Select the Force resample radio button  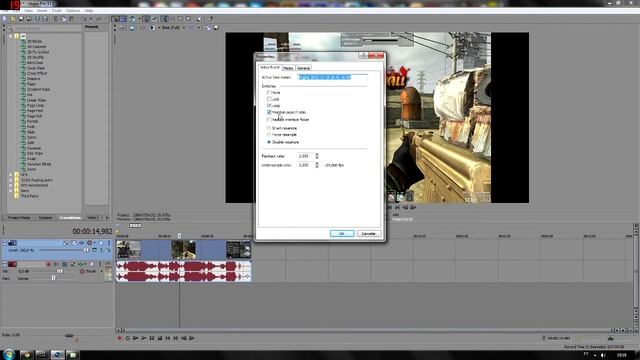pyautogui.click(x=269, y=135)
